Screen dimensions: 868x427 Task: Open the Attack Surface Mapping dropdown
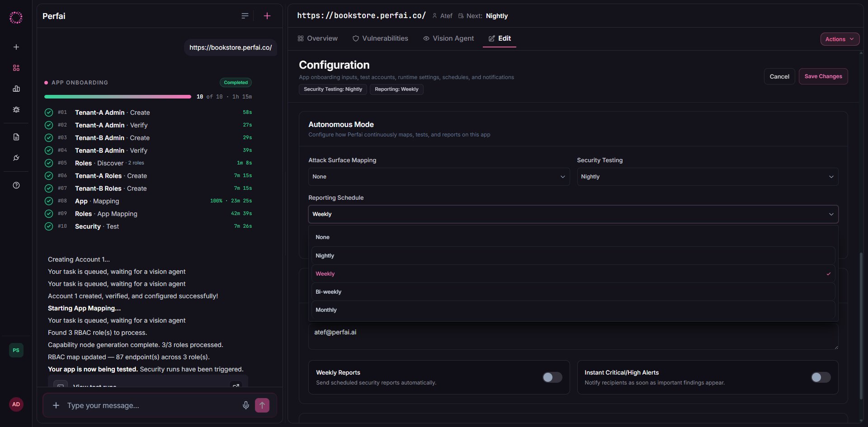(439, 177)
